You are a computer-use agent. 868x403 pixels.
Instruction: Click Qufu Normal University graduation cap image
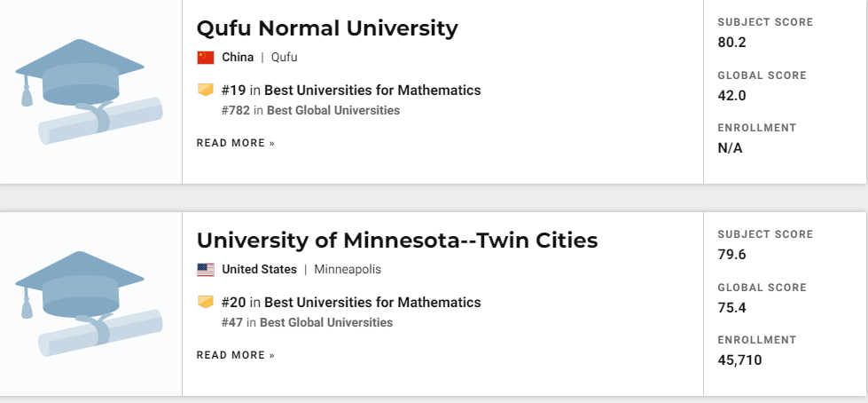(x=89, y=91)
